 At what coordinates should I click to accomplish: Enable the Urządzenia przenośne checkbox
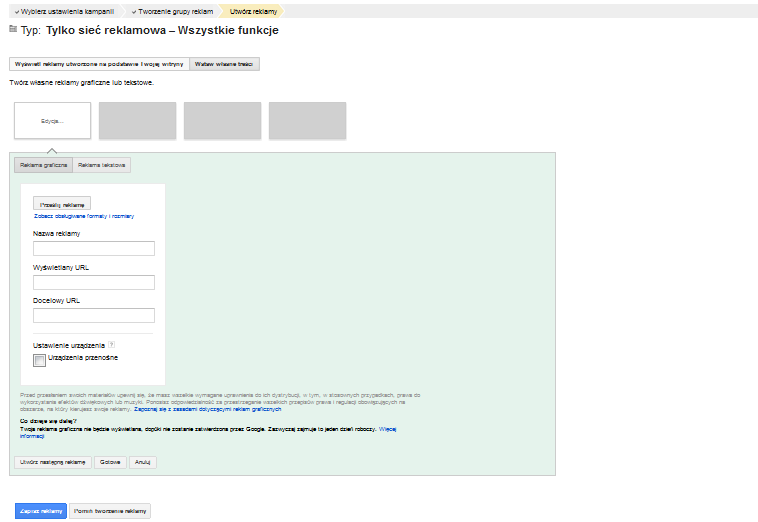pyautogui.click(x=40, y=360)
